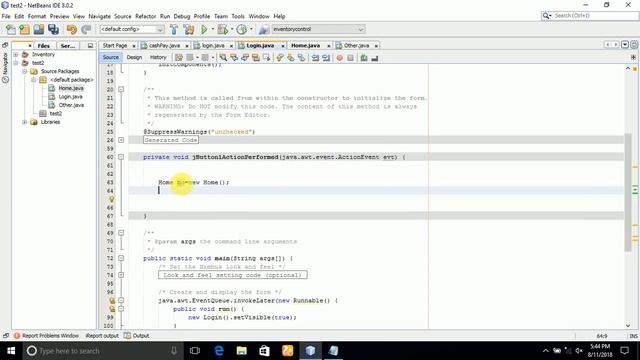The height and width of the screenshot is (360, 640).
Task: Switch to the cashPay.java tab
Action: [x=164, y=46]
